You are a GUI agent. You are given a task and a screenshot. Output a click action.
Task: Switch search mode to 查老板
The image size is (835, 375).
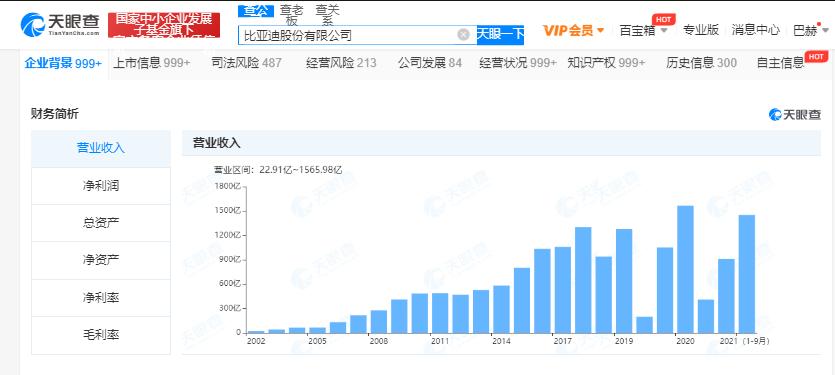(x=292, y=15)
